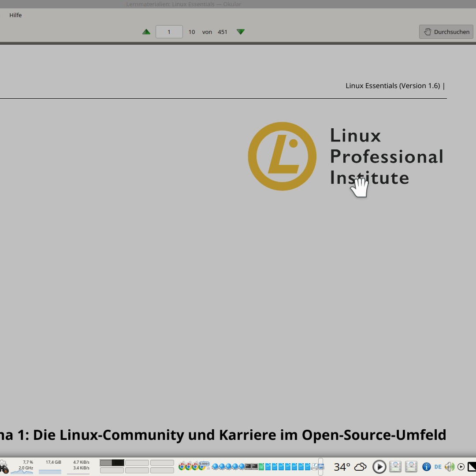This screenshot has height=476, width=476.
Task: Open the second Chrome task in taskbar
Action: pos(189,466)
